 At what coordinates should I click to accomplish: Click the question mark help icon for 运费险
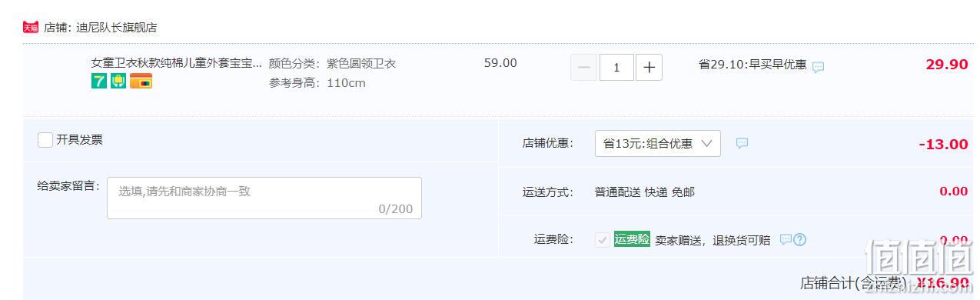pyautogui.click(x=800, y=239)
